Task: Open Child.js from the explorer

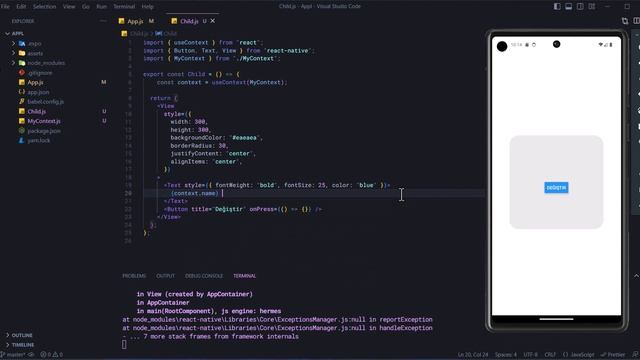Action: coord(36,111)
